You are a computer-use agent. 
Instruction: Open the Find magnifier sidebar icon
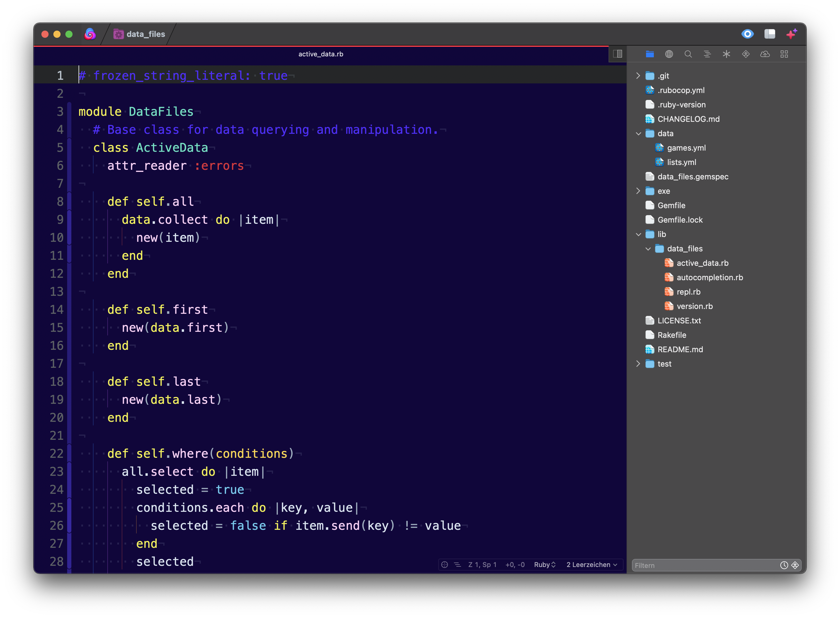coord(688,54)
